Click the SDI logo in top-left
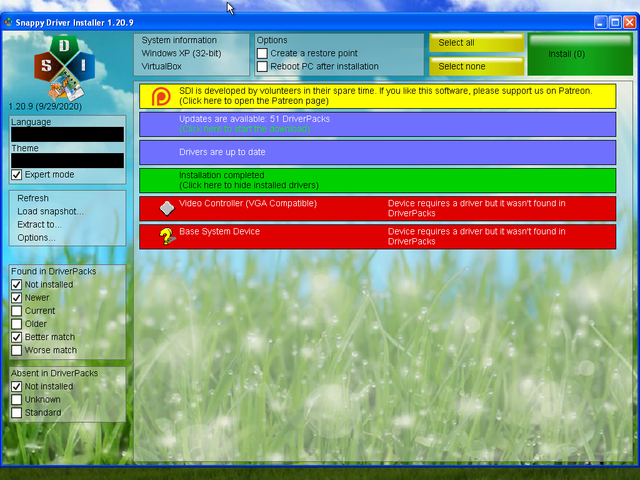The image size is (640, 480). coord(64,64)
